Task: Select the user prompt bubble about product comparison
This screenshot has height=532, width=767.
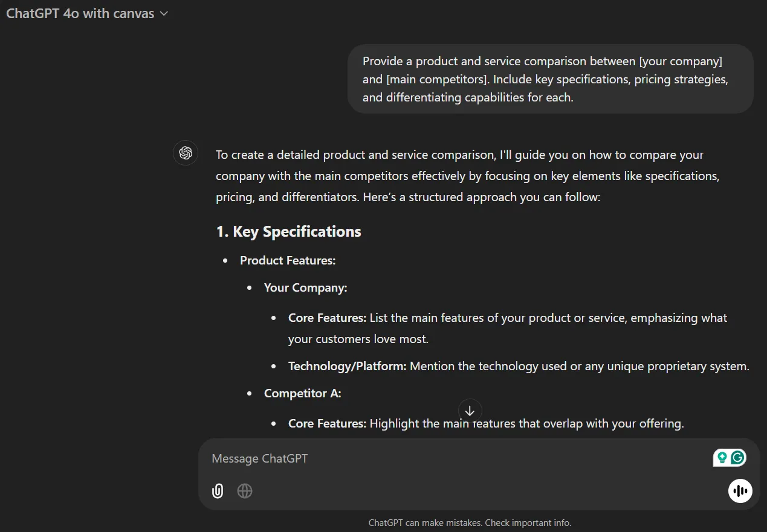Action: pyautogui.click(x=550, y=79)
